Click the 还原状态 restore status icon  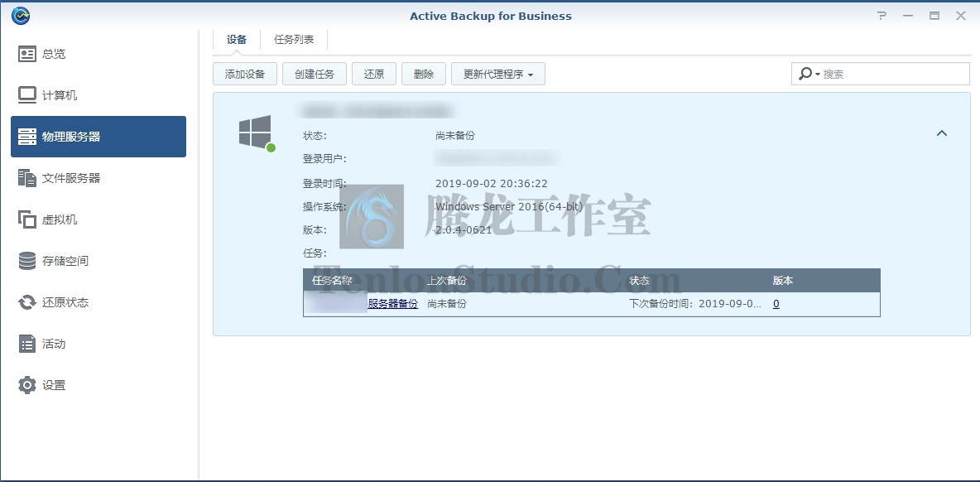coord(26,302)
